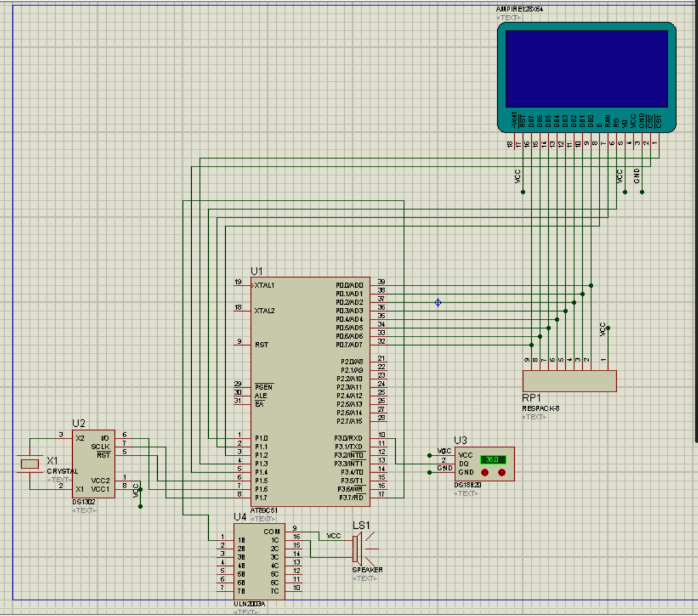The height and width of the screenshot is (616, 698).
Task: Click the LS1 reference label
Action: pos(361,526)
